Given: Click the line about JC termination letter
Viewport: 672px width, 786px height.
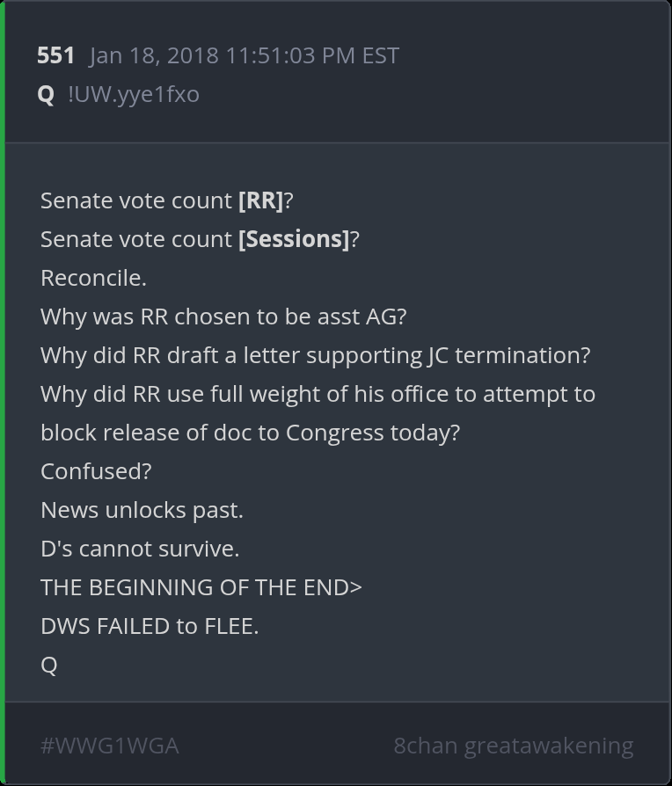Looking at the screenshot, I should click(315, 355).
